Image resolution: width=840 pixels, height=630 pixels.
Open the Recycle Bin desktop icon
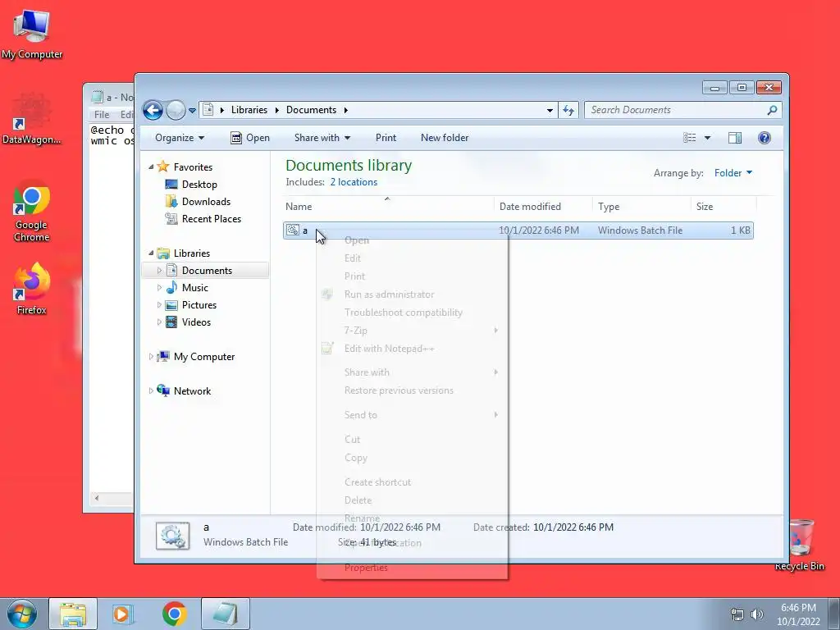(799, 546)
